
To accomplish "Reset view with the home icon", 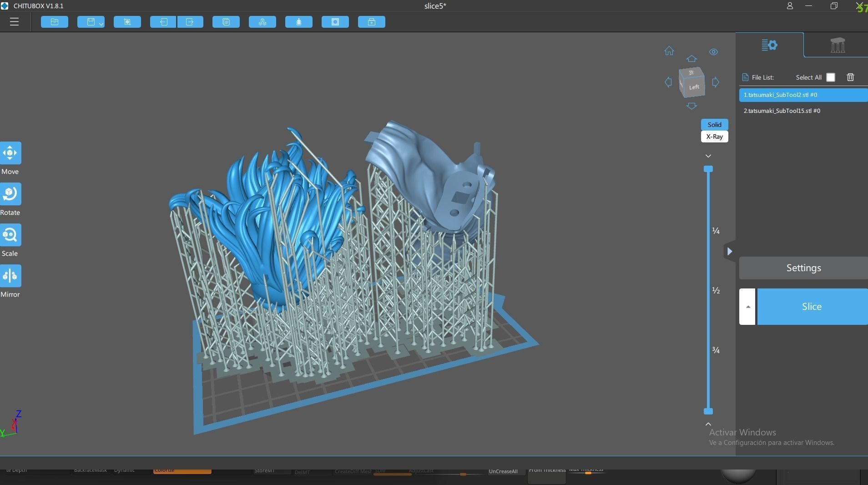I will (669, 51).
